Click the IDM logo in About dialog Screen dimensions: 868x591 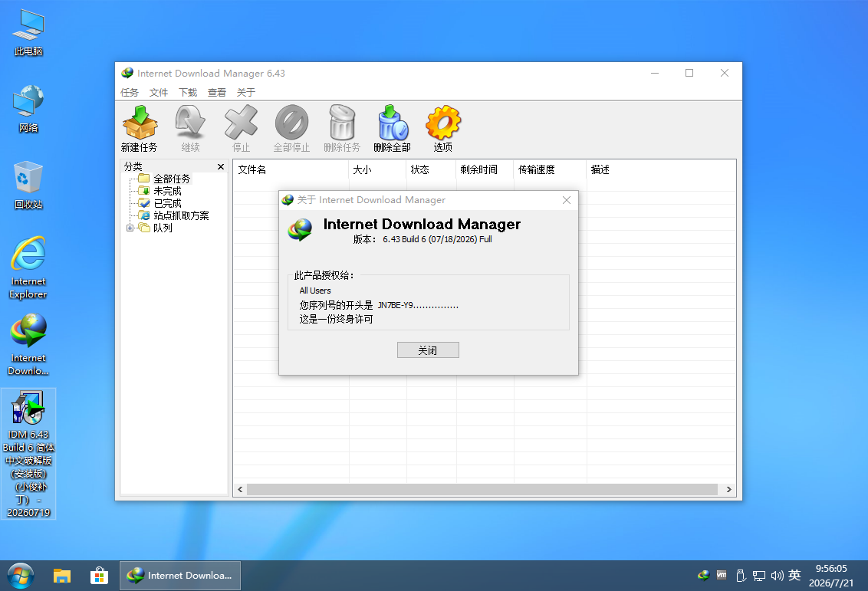(300, 230)
